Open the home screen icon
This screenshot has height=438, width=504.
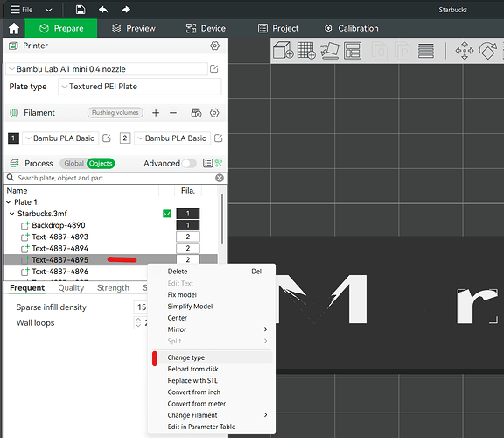pyautogui.click(x=14, y=28)
